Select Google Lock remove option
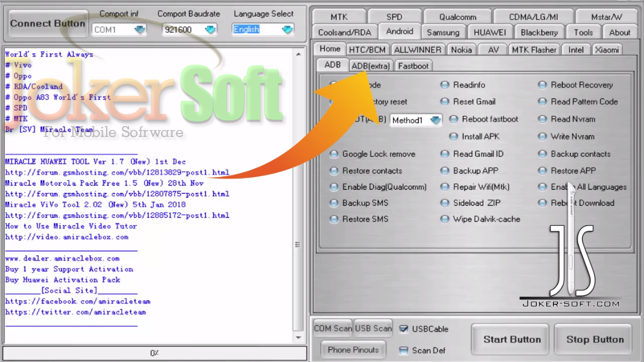The image size is (644, 362). tap(373, 154)
